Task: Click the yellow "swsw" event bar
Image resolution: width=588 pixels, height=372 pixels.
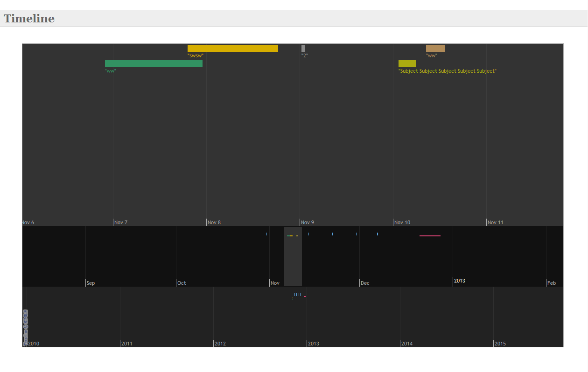Action: [232, 48]
